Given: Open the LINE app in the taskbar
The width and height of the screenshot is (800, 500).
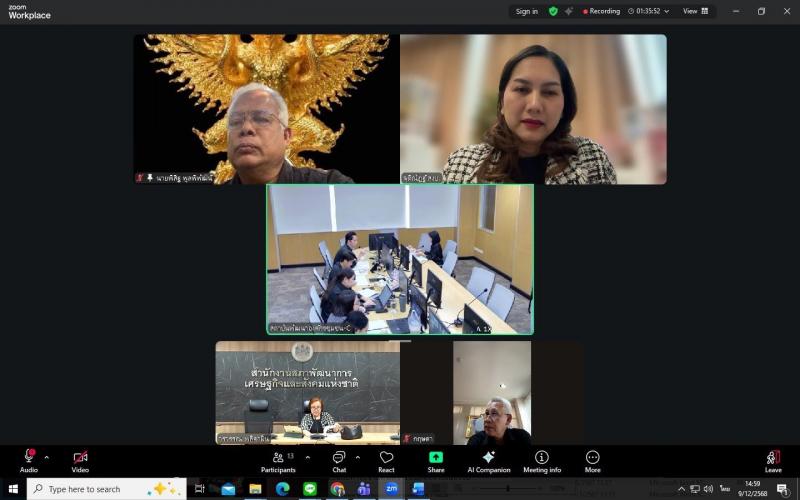Looking at the screenshot, I should (x=310, y=489).
